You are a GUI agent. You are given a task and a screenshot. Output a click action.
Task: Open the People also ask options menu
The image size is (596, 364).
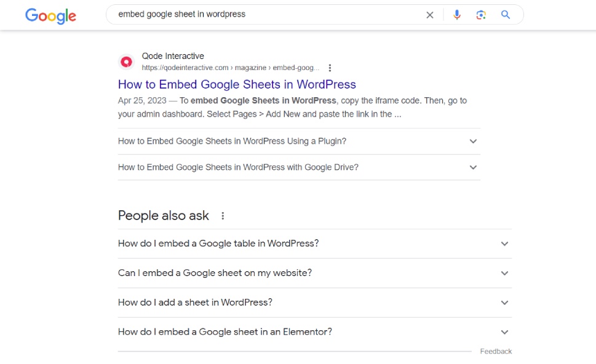click(223, 216)
